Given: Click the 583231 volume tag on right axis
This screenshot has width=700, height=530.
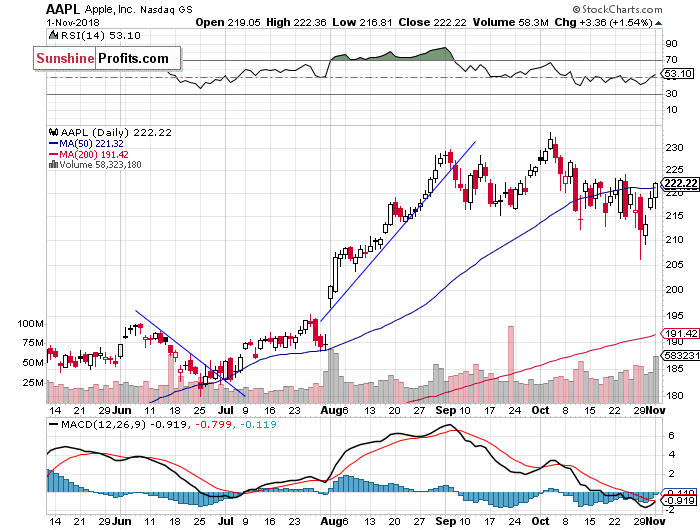Looking at the screenshot, I should (x=681, y=355).
